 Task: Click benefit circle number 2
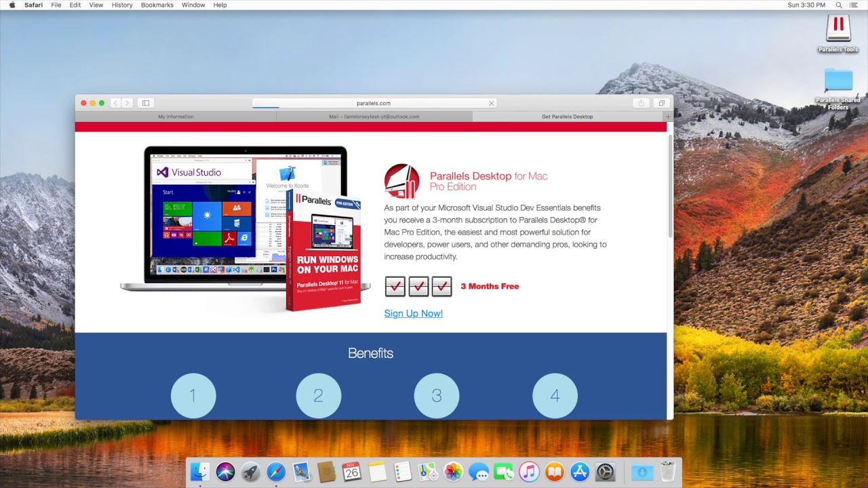[x=318, y=395]
